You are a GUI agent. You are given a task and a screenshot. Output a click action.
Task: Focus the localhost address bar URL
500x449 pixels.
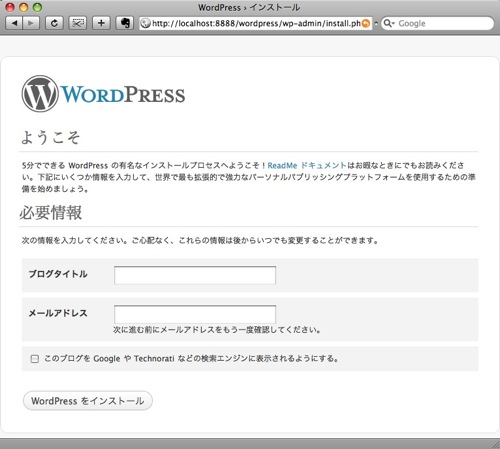click(x=256, y=23)
